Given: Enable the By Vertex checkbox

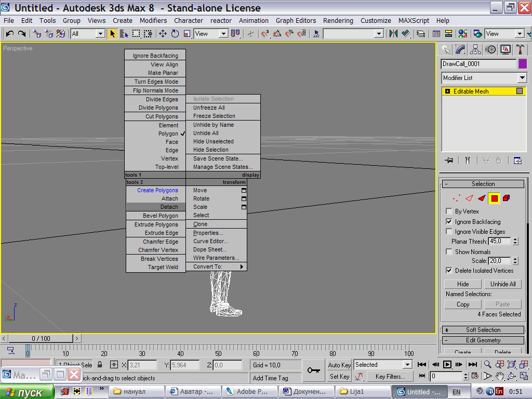Looking at the screenshot, I should [449, 211].
